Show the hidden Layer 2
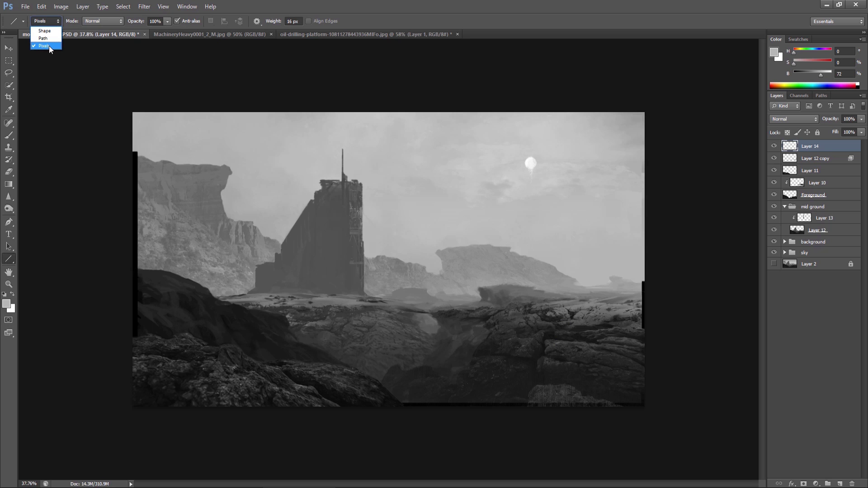 coord(774,263)
